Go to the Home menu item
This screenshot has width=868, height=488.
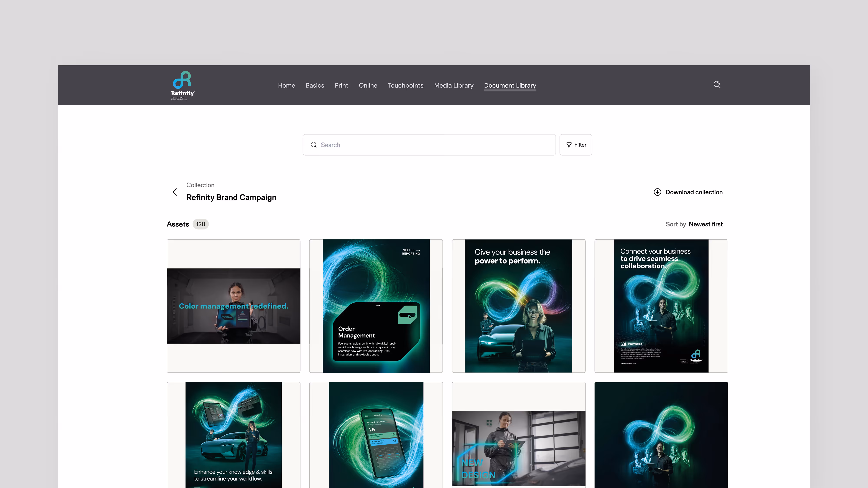coord(286,85)
